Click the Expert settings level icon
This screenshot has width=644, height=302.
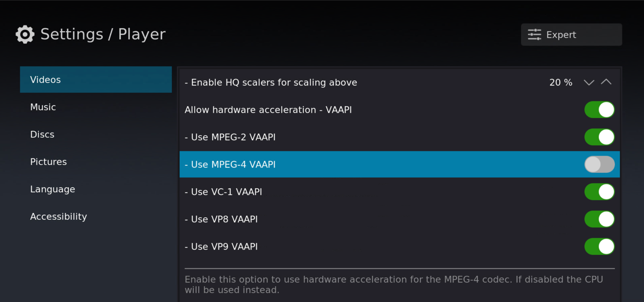(534, 35)
